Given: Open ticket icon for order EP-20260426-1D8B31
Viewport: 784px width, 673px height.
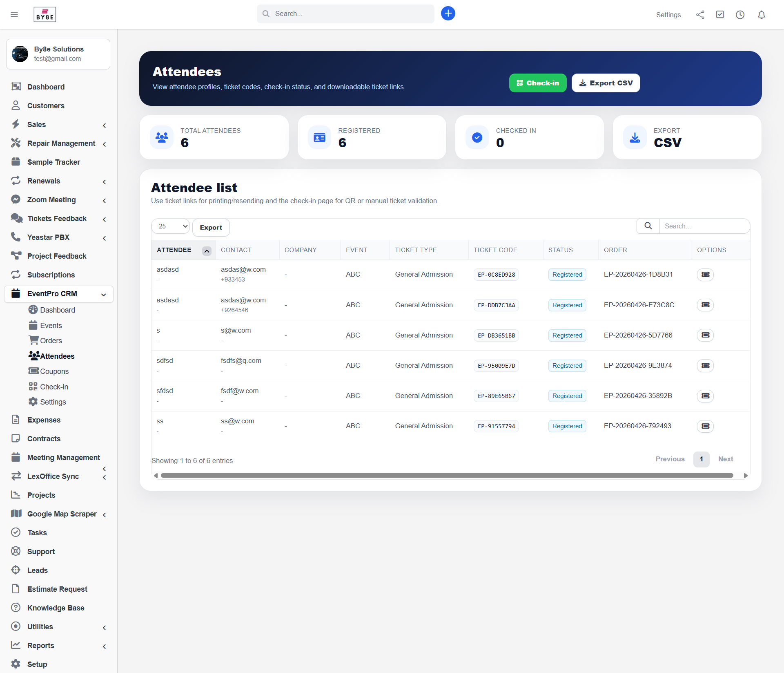Looking at the screenshot, I should pyautogui.click(x=705, y=275).
